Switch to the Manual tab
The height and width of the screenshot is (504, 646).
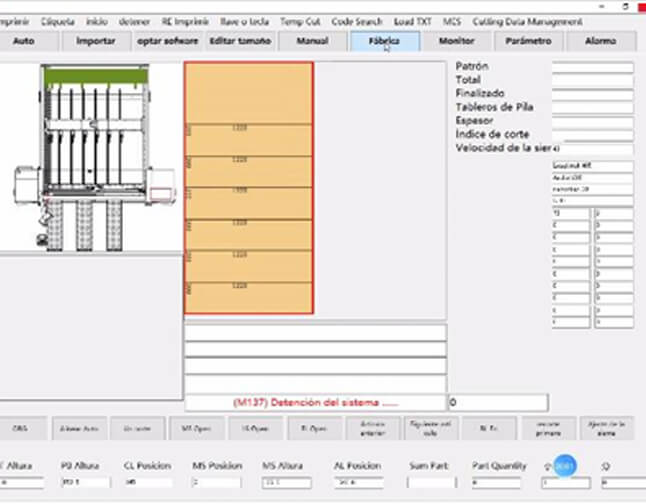tap(313, 41)
